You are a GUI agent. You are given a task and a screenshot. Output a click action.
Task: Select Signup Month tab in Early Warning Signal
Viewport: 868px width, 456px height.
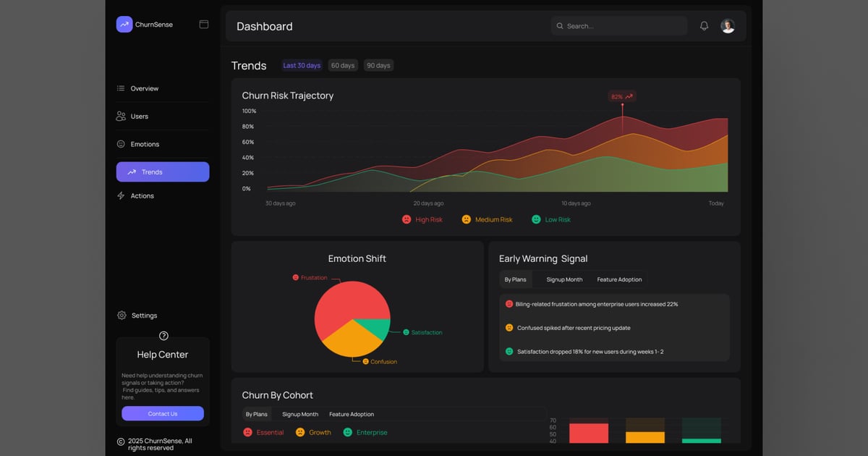tap(564, 279)
